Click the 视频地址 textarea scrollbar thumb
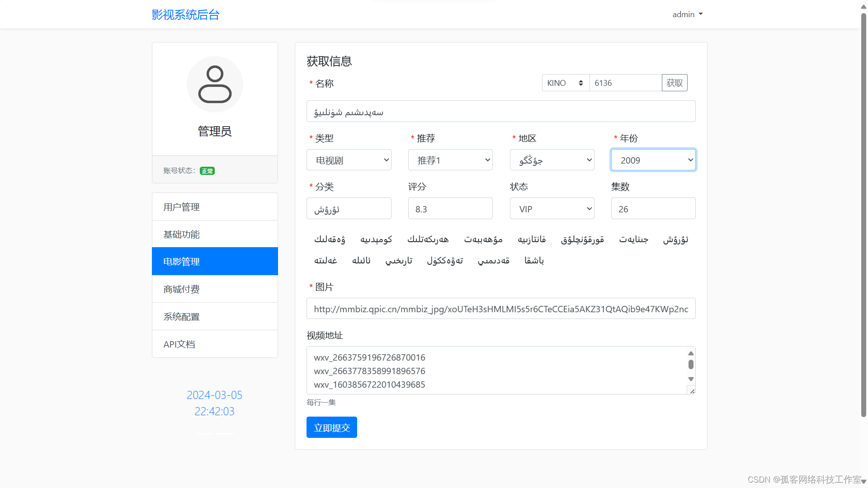This screenshot has height=488, width=868. tap(691, 364)
